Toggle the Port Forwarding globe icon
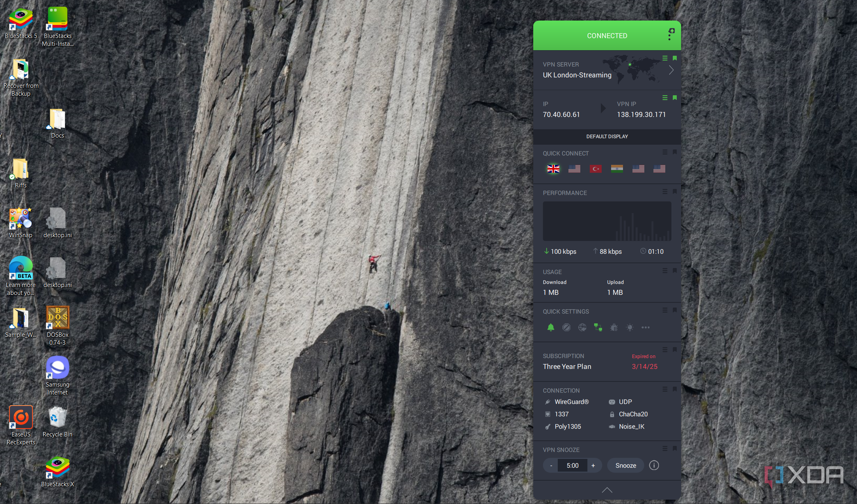The width and height of the screenshot is (857, 504). (582, 327)
